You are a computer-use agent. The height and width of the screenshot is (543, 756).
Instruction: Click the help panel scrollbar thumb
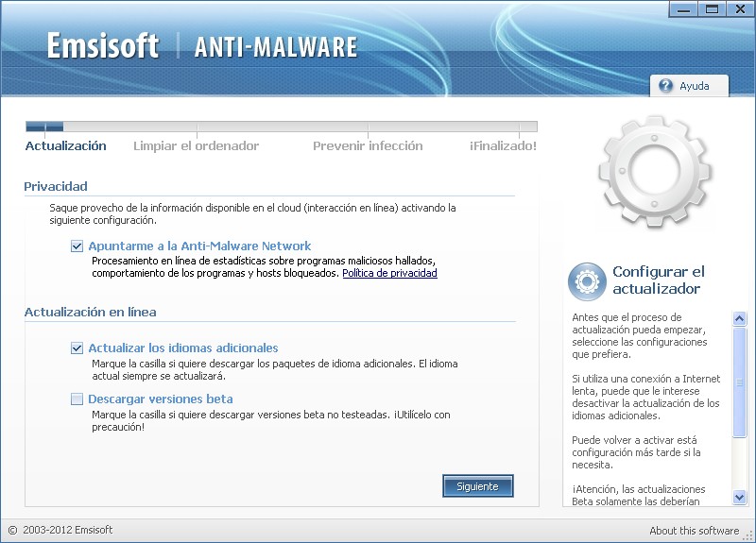[x=739, y=382]
